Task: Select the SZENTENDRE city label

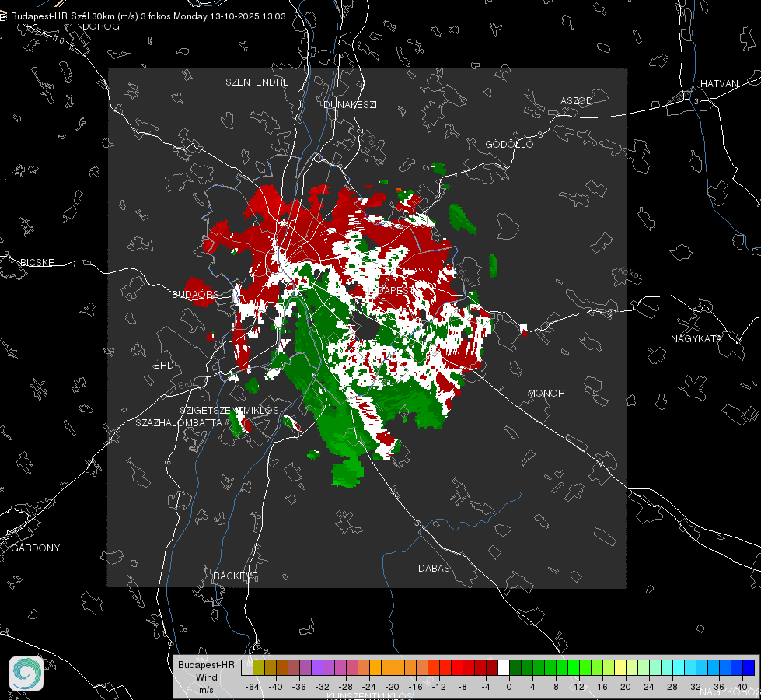Action: tap(257, 82)
